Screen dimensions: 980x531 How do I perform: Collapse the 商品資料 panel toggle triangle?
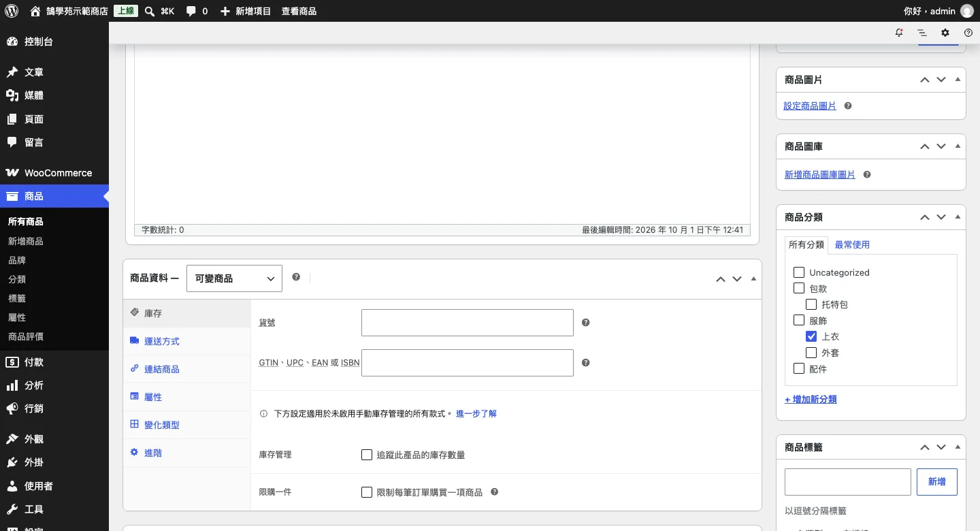point(753,278)
